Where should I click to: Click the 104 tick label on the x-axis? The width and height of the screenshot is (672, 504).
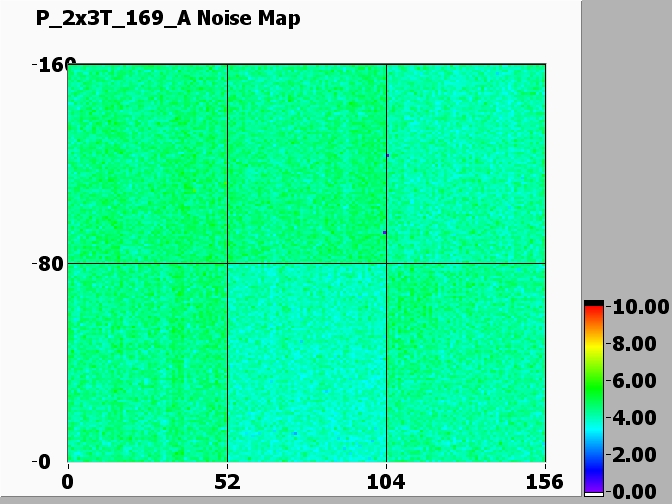click(386, 481)
